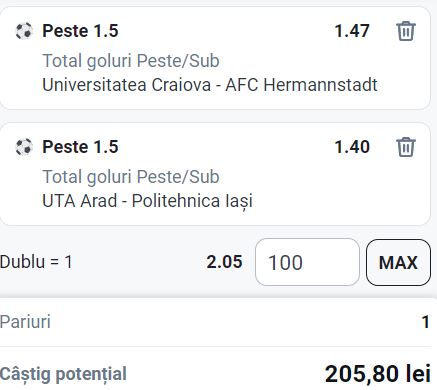
Task: Click the Pariuri row label
Action: pyautogui.click(x=25, y=322)
